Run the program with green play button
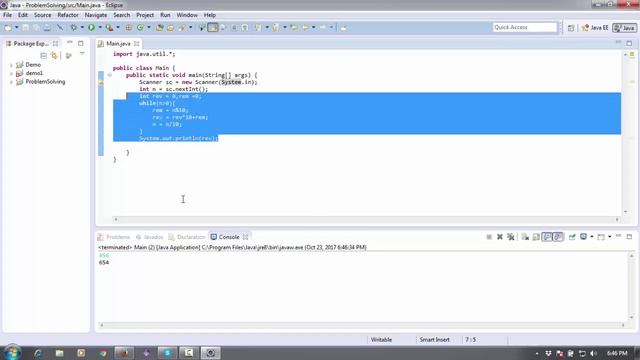640x360 pixels. coord(91,27)
